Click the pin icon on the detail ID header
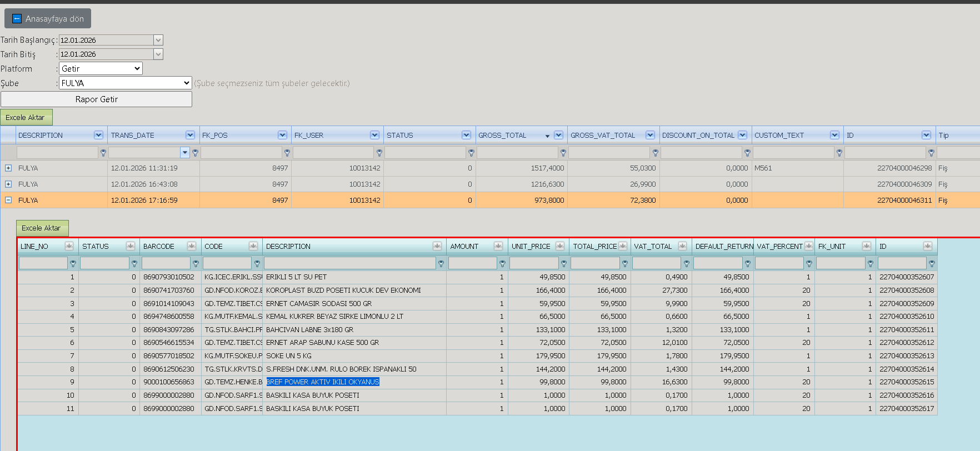 tap(928, 246)
